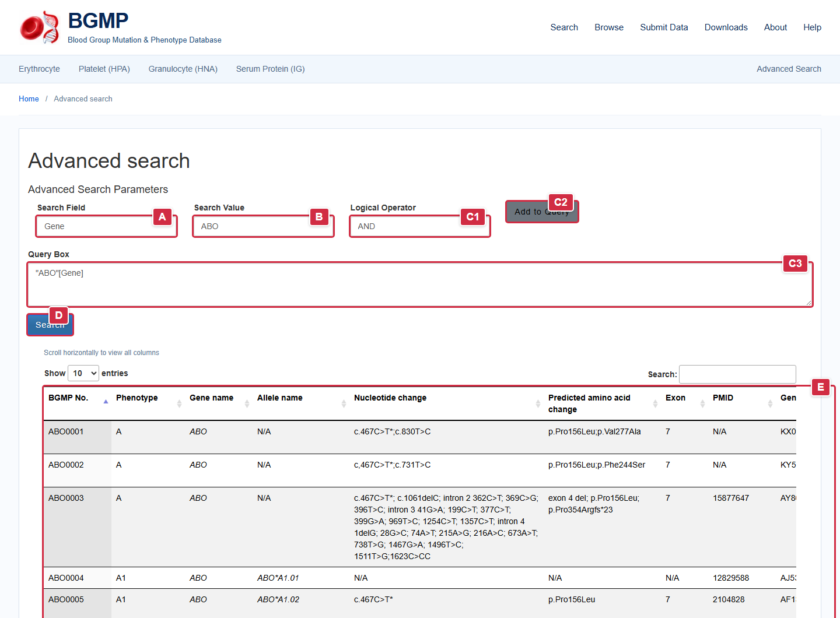840x618 pixels.
Task: Sort table by Gene name column
Action: point(218,403)
